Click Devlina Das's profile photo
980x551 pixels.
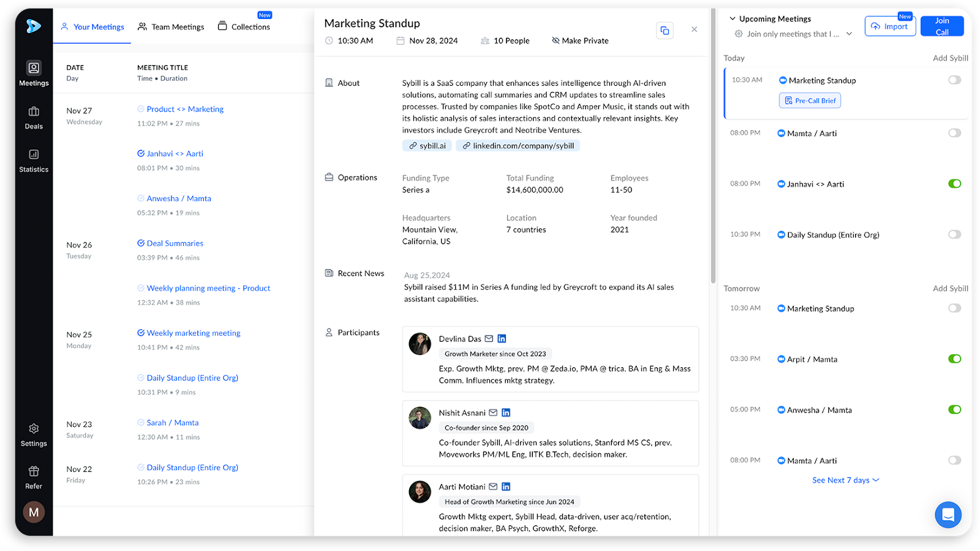420,344
